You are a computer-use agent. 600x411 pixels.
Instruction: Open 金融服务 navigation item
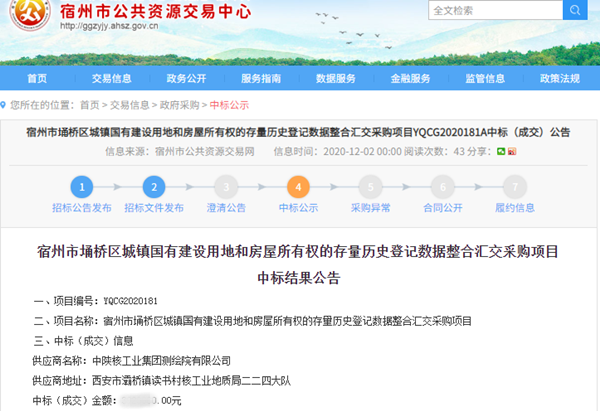pyautogui.click(x=410, y=79)
